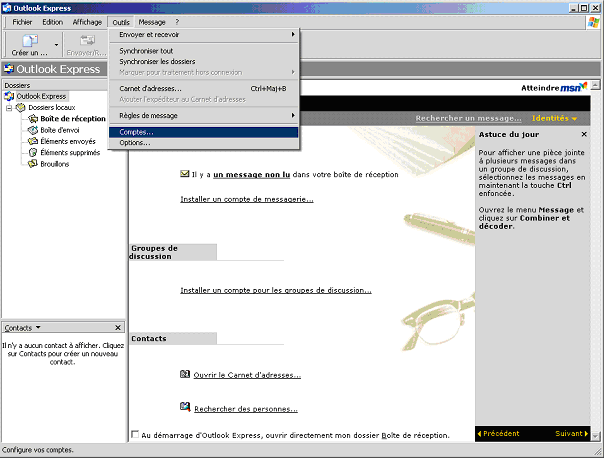
Task: Close the Contacts pane
Action: [118, 328]
